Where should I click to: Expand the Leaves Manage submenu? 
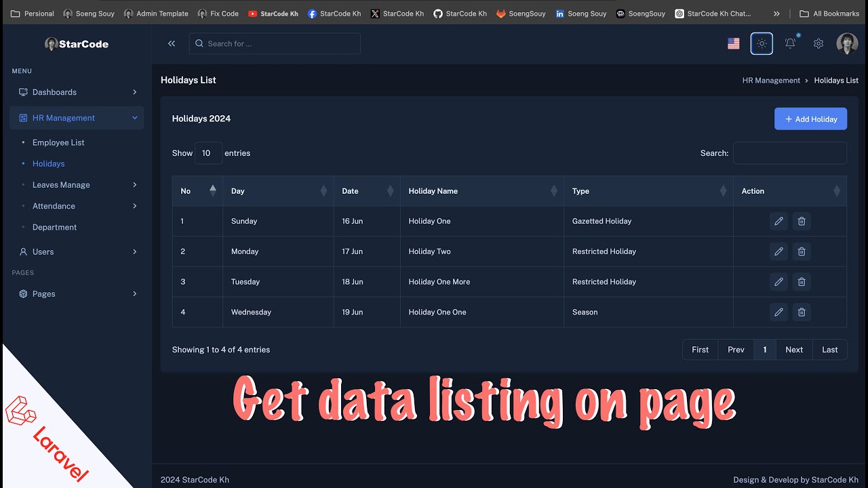pos(134,185)
